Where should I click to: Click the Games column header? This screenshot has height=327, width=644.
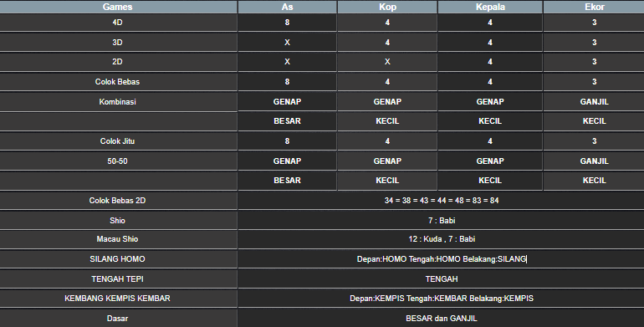[x=117, y=7]
